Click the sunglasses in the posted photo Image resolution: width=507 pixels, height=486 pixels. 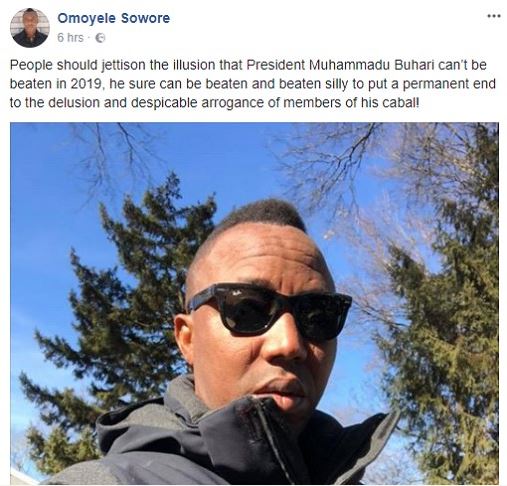(x=269, y=312)
